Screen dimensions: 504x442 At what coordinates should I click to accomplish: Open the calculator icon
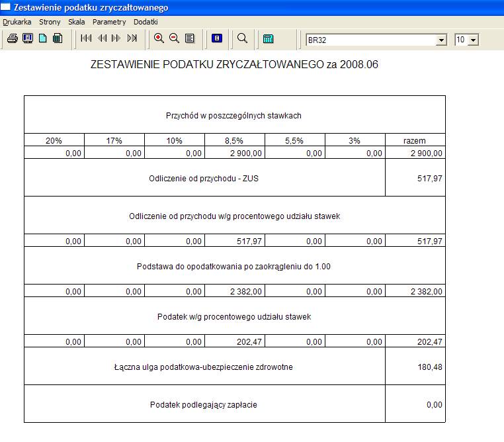(x=268, y=38)
